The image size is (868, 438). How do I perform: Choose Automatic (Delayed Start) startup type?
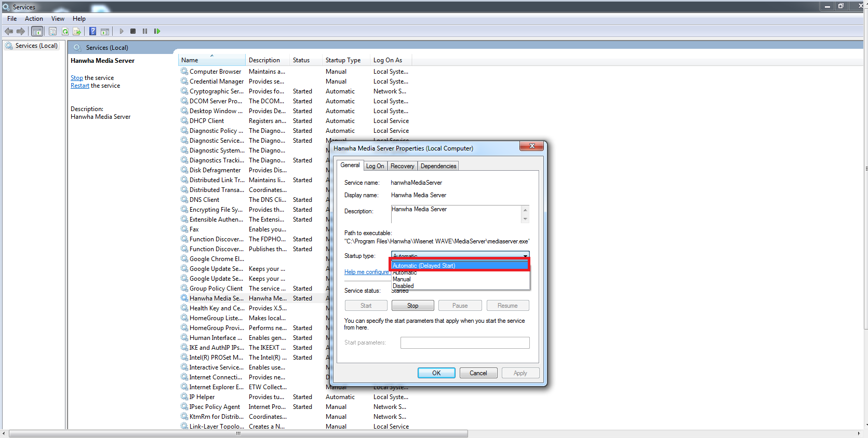[x=460, y=266]
